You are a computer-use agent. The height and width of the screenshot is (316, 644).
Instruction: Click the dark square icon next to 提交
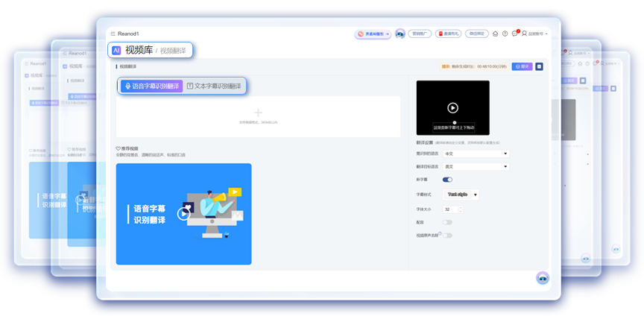tap(540, 66)
